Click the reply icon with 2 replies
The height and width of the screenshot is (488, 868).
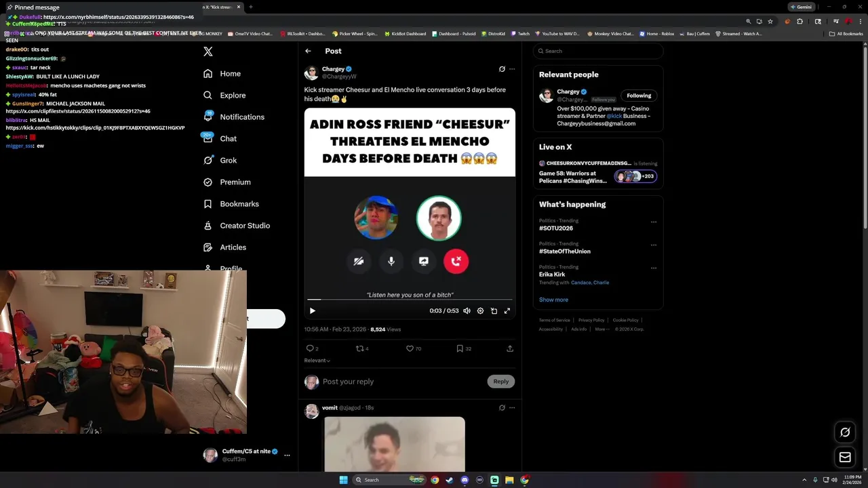313,348
